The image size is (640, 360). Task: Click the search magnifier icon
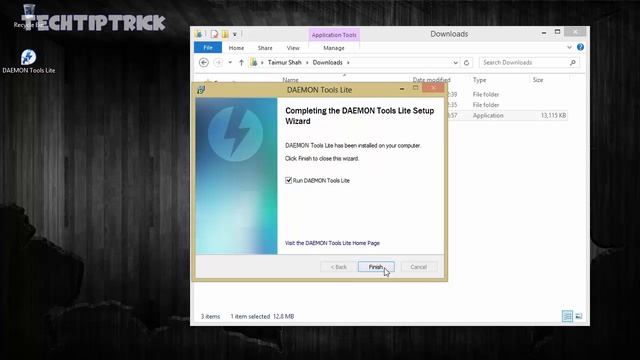(x=573, y=62)
